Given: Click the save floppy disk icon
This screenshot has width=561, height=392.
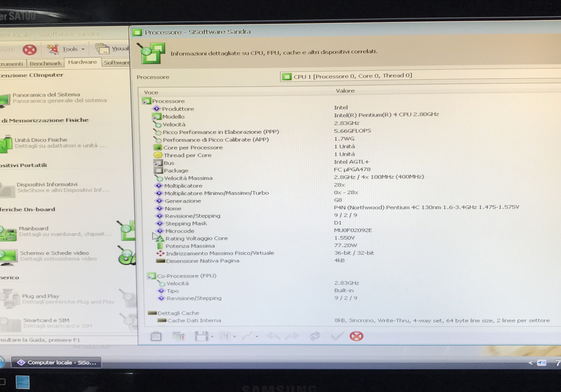Looking at the screenshot, I should tap(201, 337).
